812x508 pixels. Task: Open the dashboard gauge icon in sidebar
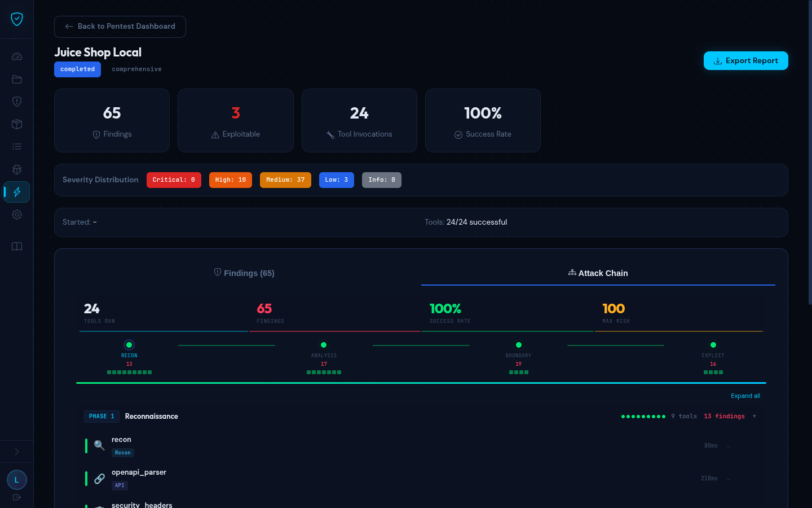tap(17, 56)
